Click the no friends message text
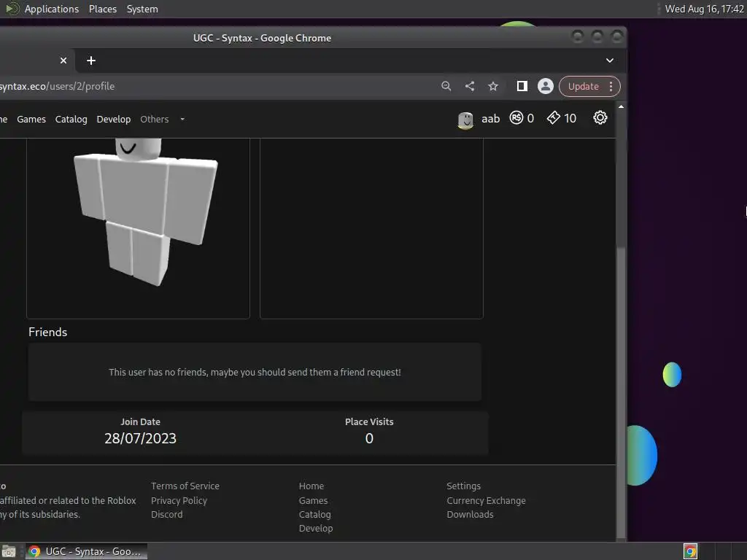The width and height of the screenshot is (747, 560). pos(255,372)
